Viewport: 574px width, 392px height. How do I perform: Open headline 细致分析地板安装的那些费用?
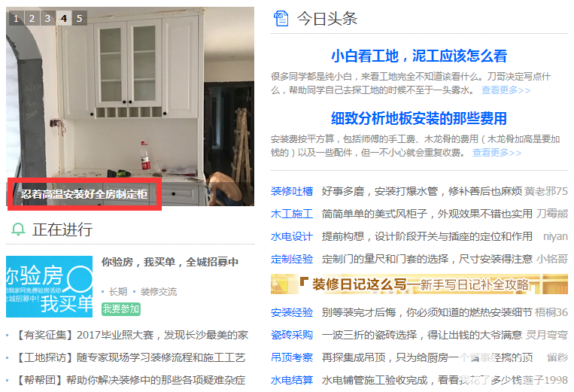coord(419,119)
